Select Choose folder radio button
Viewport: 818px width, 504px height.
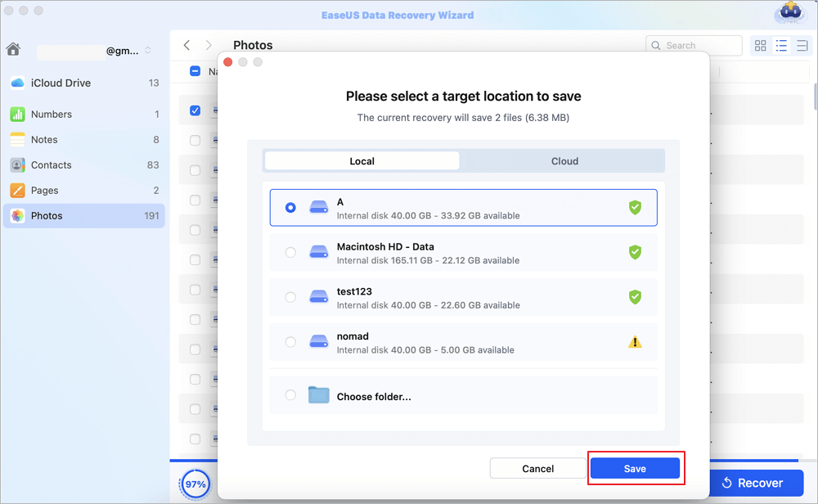coord(290,395)
